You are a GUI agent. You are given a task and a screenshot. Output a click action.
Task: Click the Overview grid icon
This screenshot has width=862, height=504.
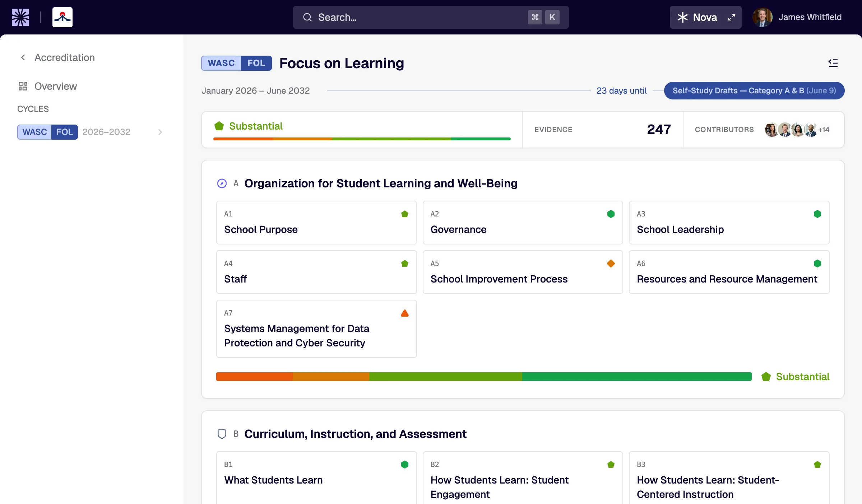pos(23,86)
